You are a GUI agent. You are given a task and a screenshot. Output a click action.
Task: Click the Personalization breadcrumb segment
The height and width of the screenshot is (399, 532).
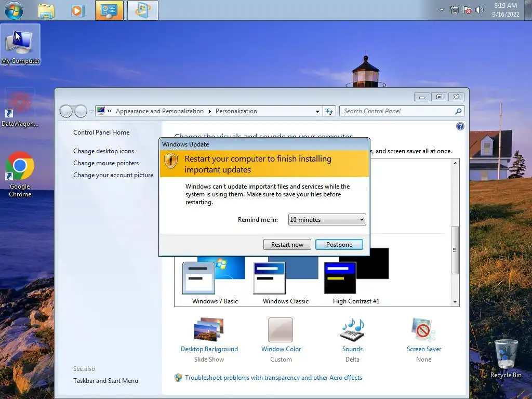(236, 111)
